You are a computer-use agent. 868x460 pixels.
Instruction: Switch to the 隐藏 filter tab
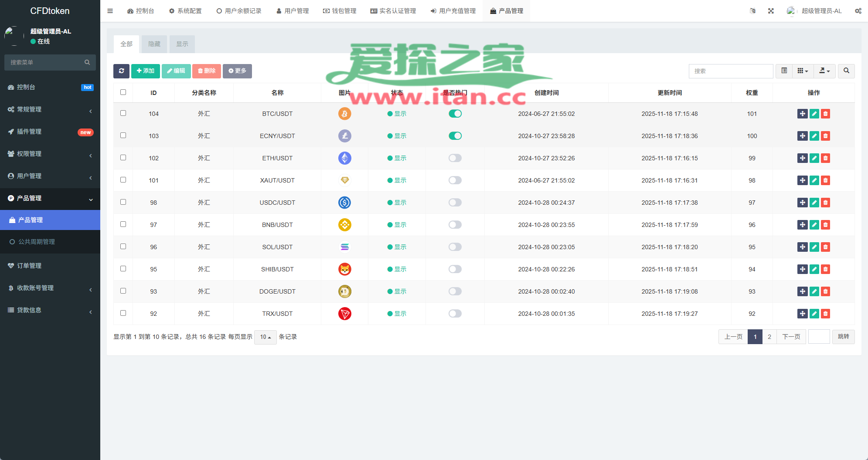coord(154,44)
